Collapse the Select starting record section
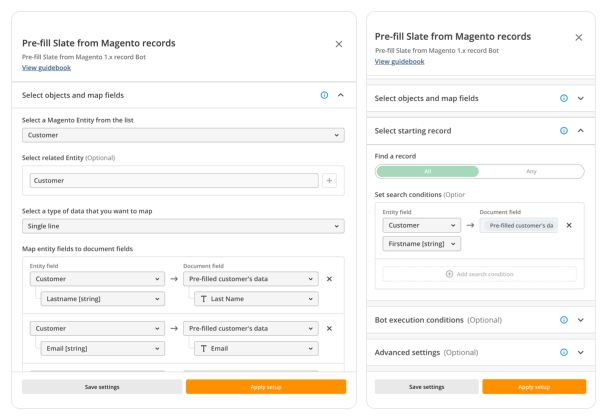 (x=580, y=131)
